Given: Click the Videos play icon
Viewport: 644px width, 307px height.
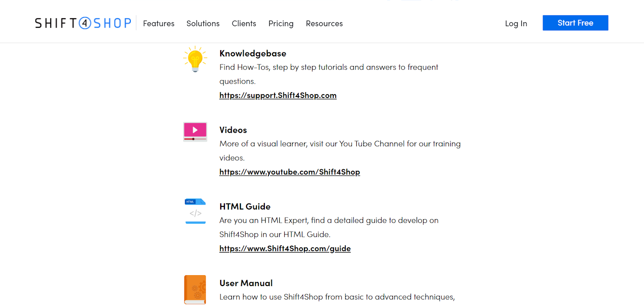Looking at the screenshot, I should click(x=195, y=132).
